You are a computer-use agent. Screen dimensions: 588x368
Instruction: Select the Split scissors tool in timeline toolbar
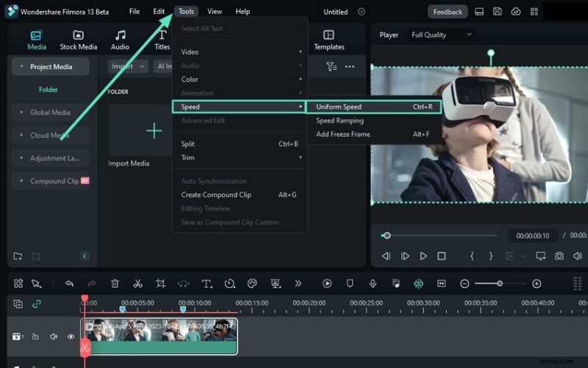137,283
